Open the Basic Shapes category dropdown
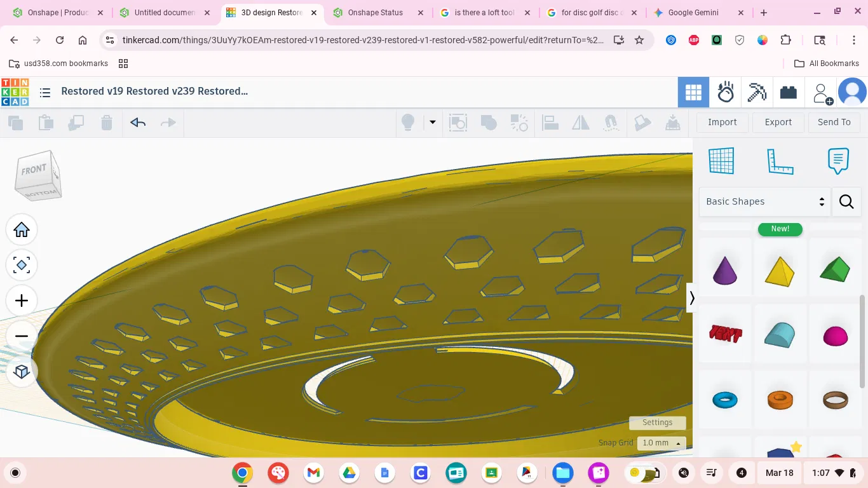This screenshot has width=868, height=488. [x=765, y=201]
